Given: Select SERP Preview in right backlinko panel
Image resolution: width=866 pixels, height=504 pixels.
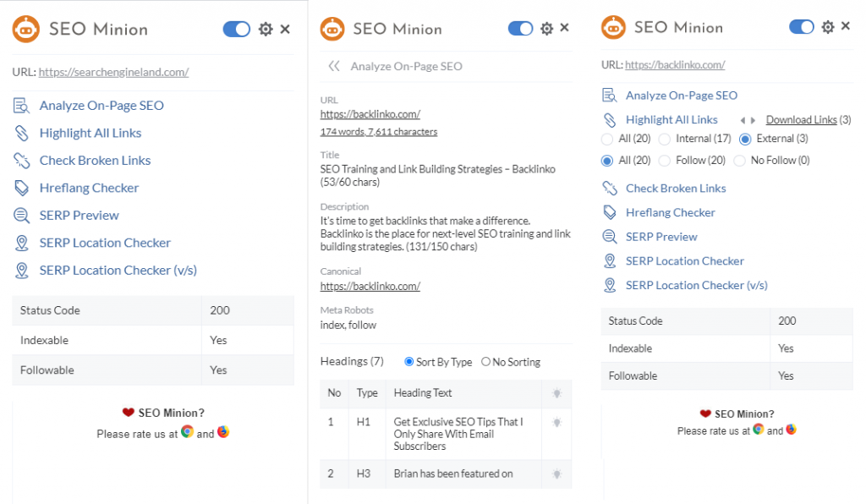Looking at the screenshot, I should point(661,237).
